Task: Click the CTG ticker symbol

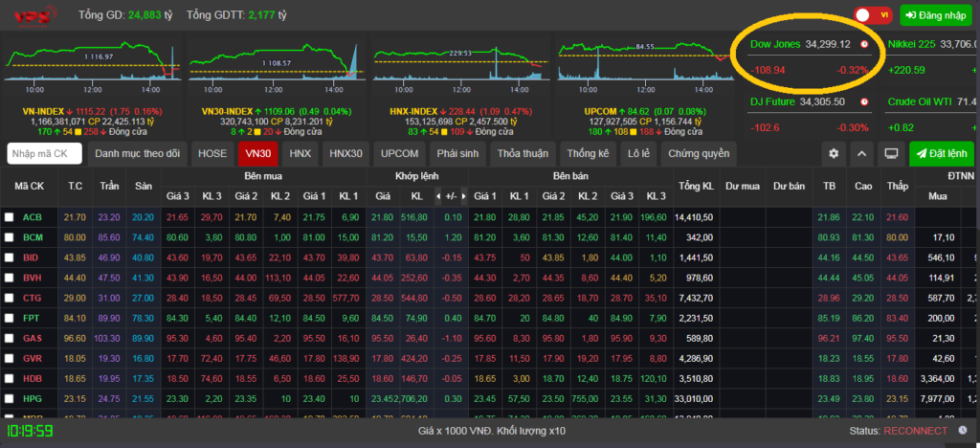Action: click(x=32, y=298)
